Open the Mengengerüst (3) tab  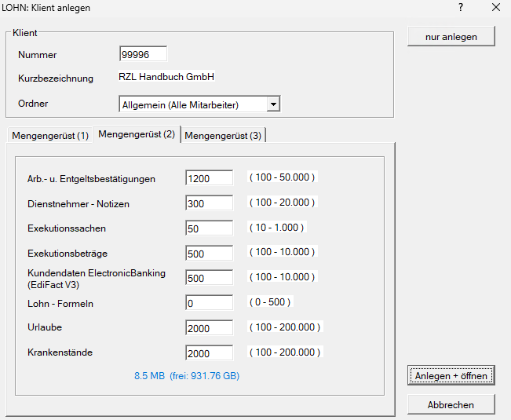pos(224,136)
